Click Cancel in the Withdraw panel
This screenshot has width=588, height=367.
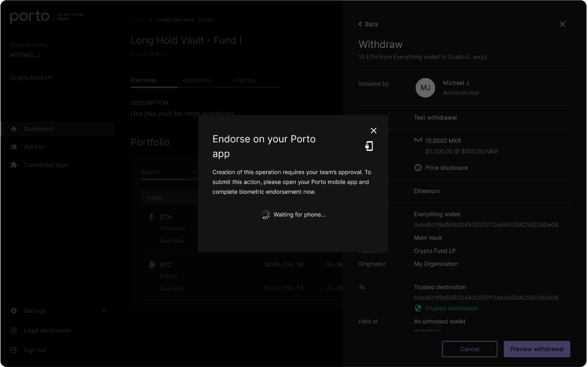click(x=470, y=349)
